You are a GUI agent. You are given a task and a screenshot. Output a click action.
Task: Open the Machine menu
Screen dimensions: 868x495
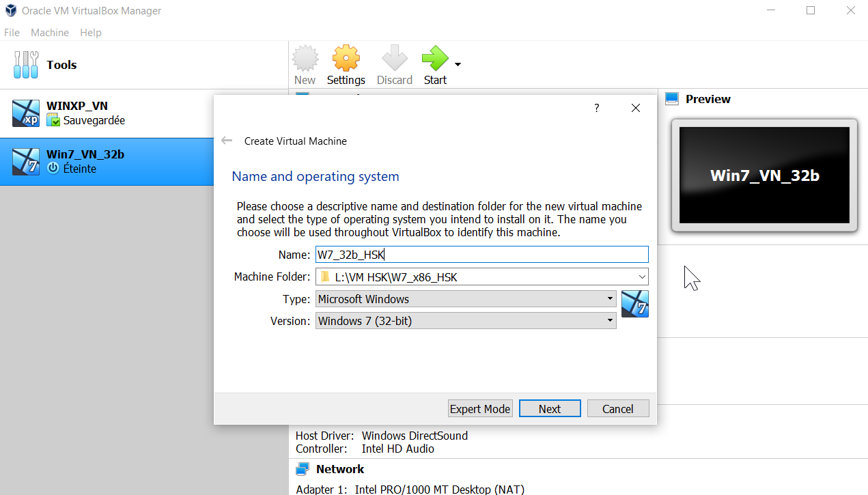pos(50,32)
